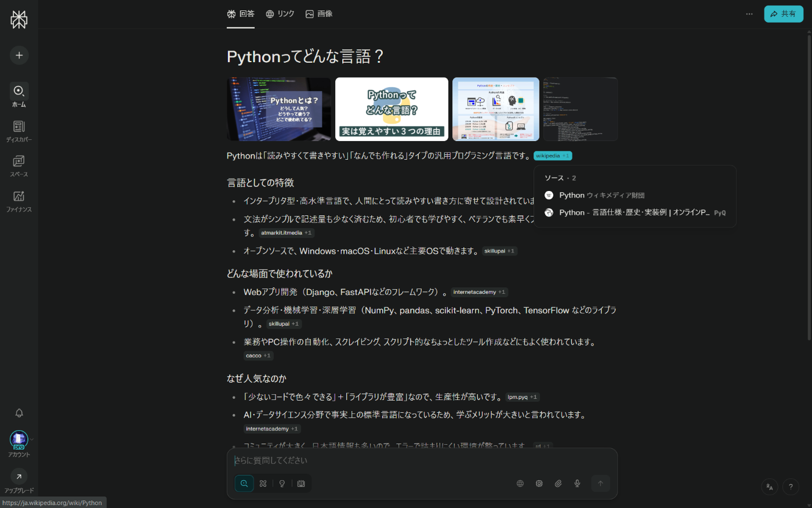Open notifications bell icon
The width and height of the screenshot is (812, 508).
click(19, 413)
